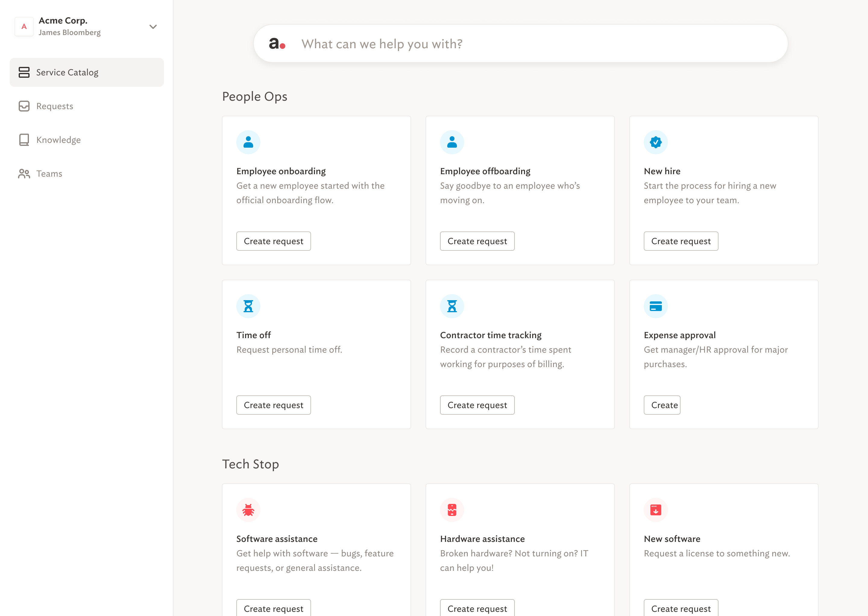Viewport: 868px width, 616px height.
Task: Focus the 'What can we help you with?' search field
Action: click(x=531, y=44)
